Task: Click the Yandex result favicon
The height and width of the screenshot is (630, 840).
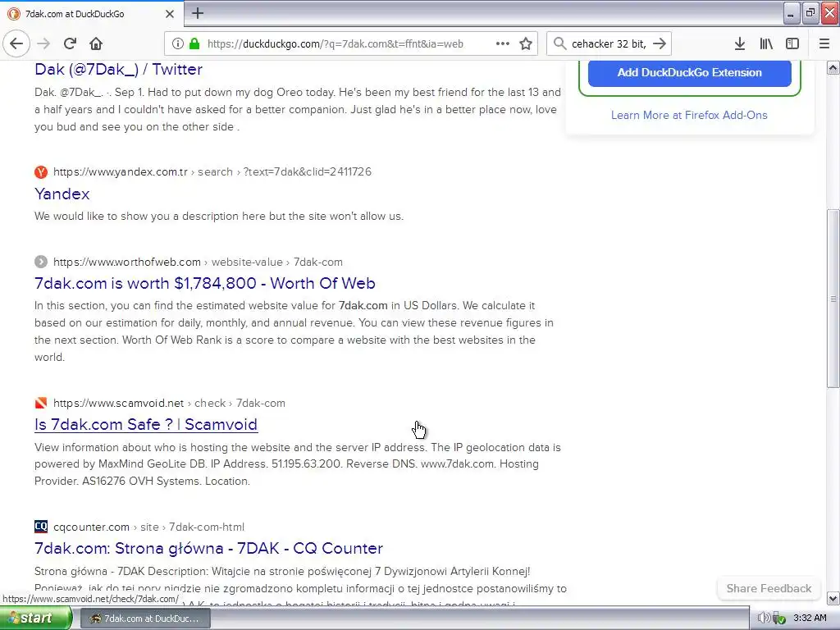Action: tap(41, 172)
